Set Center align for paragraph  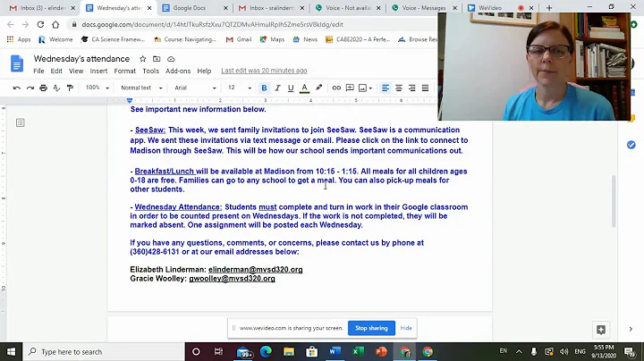click(x=398, y=88)
